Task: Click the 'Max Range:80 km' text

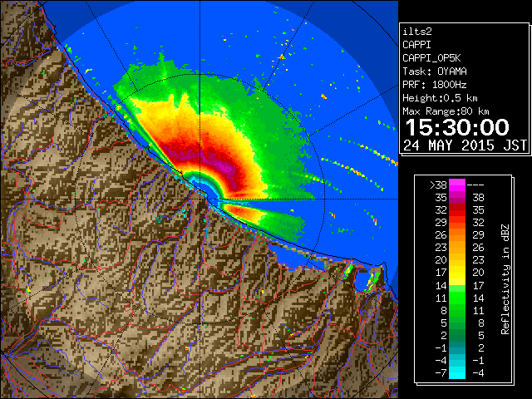Action: (x=446, y=111)
